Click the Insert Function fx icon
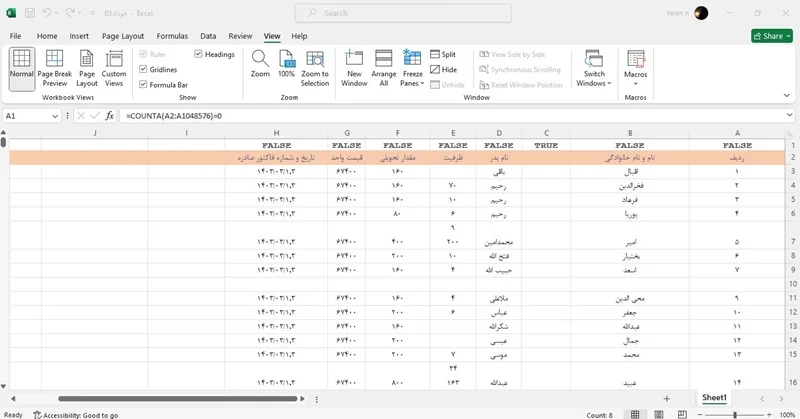The height and width of the screenshot is (419, 800). (109, 116)
